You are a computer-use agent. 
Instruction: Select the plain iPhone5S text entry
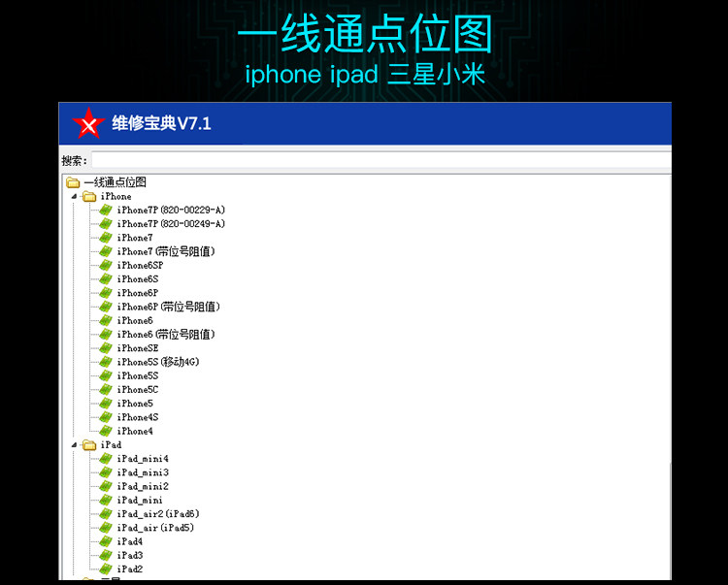pyautogui.click(x=138, y=375)
